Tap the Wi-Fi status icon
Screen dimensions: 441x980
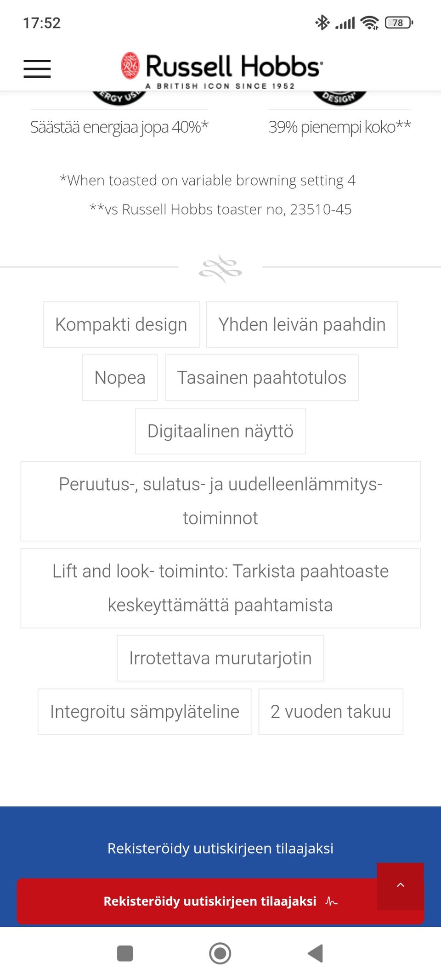[x=369, y=23]
